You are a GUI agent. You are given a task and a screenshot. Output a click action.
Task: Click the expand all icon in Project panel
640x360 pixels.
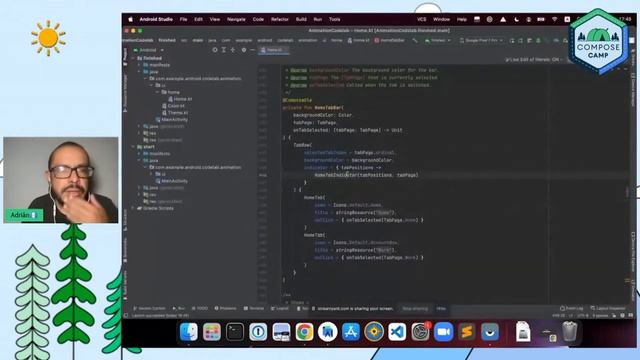224,50
